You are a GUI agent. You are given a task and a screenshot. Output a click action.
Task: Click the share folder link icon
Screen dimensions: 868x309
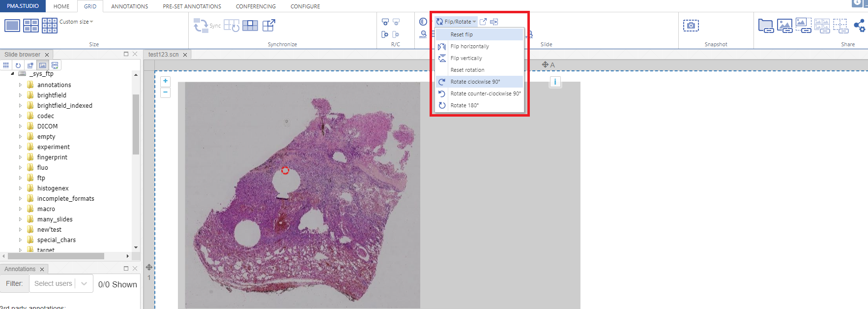(x=765, y=26)
